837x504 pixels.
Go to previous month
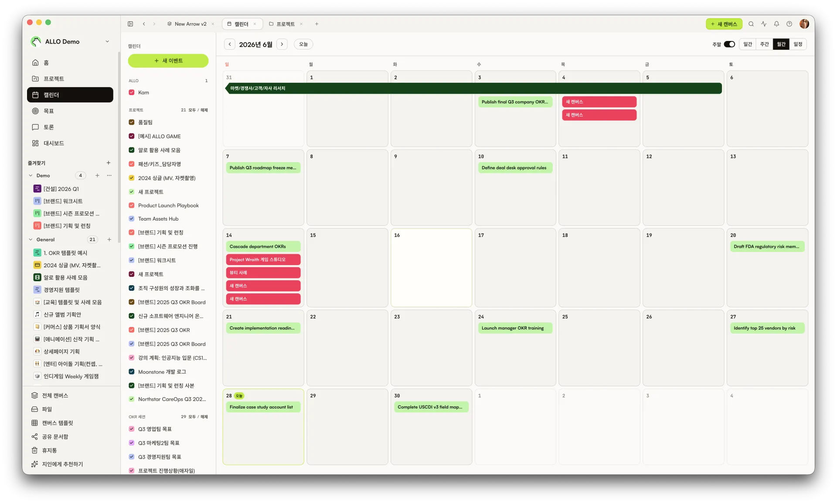point(230,44)
